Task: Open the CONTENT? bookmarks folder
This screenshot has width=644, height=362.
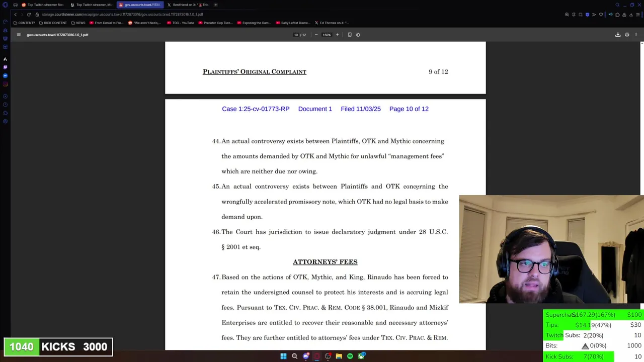Action: click(24, 23)
